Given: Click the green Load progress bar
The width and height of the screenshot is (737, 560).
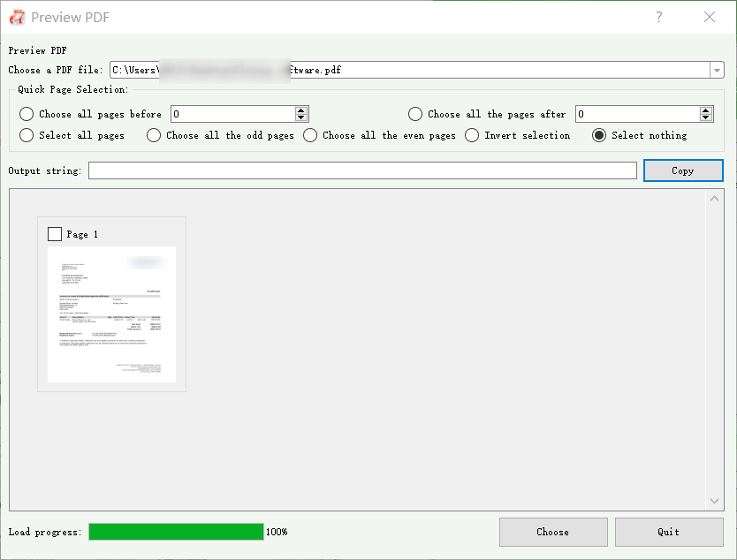Looking at the screenshot, I should [x=176, y=532].
